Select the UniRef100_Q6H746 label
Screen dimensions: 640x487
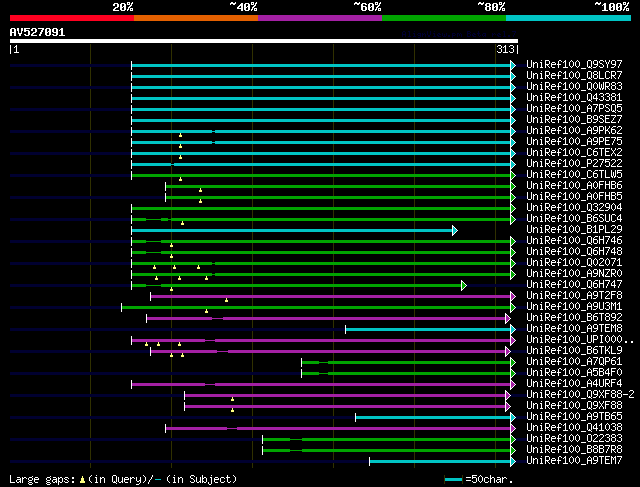(x=574, y=241)
